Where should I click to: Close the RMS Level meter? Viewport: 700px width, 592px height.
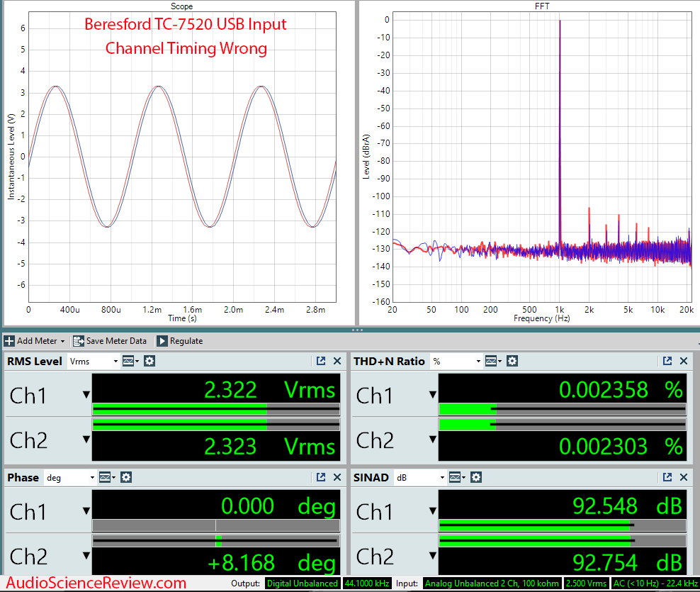337,361
